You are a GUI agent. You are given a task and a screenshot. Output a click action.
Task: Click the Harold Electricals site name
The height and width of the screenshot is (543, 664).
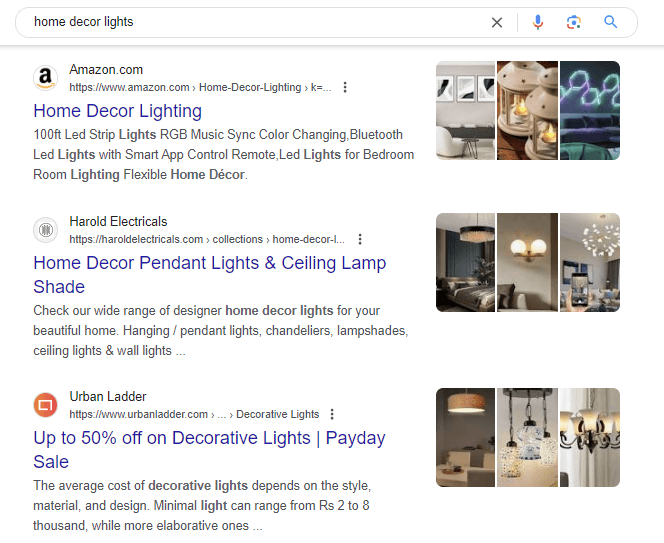pyautogui.click(x=118, y=222)
